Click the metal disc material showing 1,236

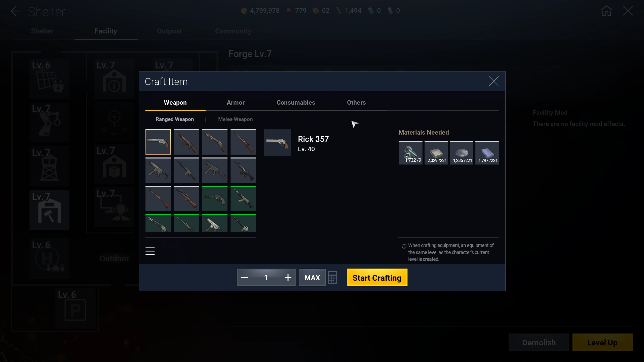(462, 153)
